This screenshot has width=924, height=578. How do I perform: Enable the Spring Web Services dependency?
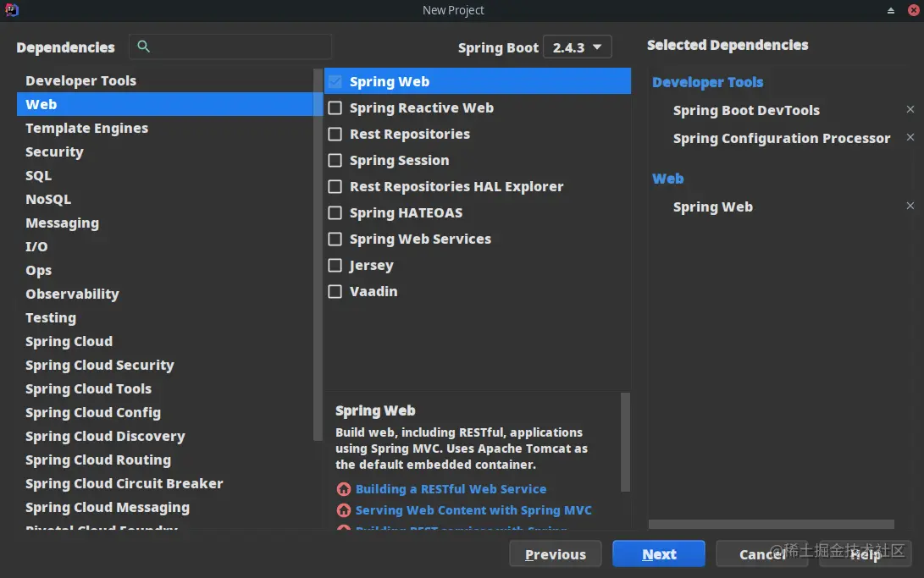(x=335, y=239)
